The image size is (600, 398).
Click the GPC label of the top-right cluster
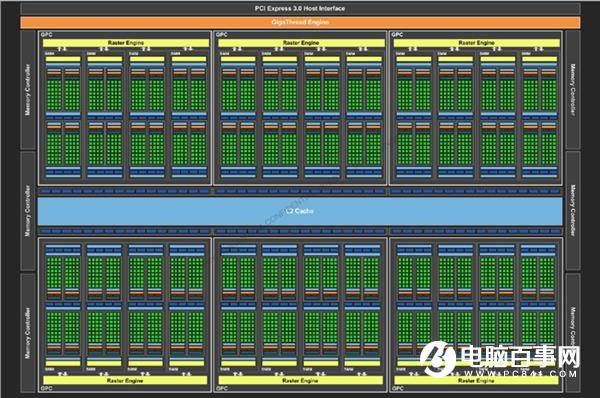tap(398, 35)
